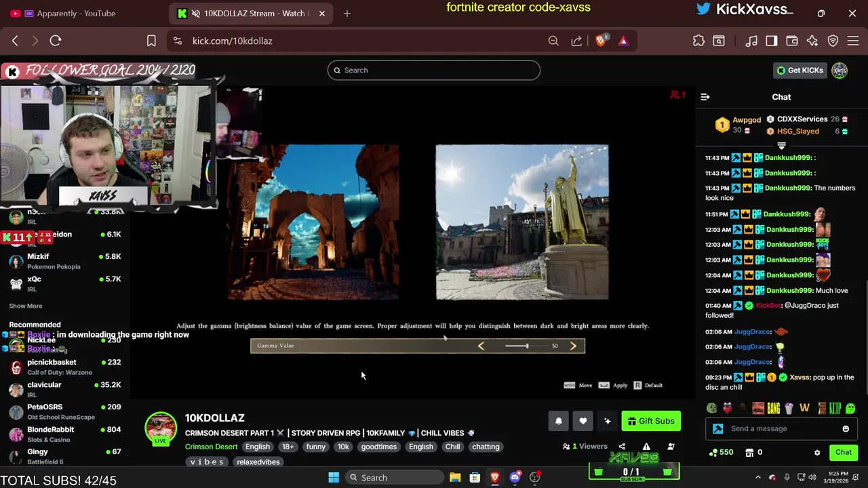Click Show More in sidebar channels
Screen dimensions: 868x488
[x=25, y=306]
